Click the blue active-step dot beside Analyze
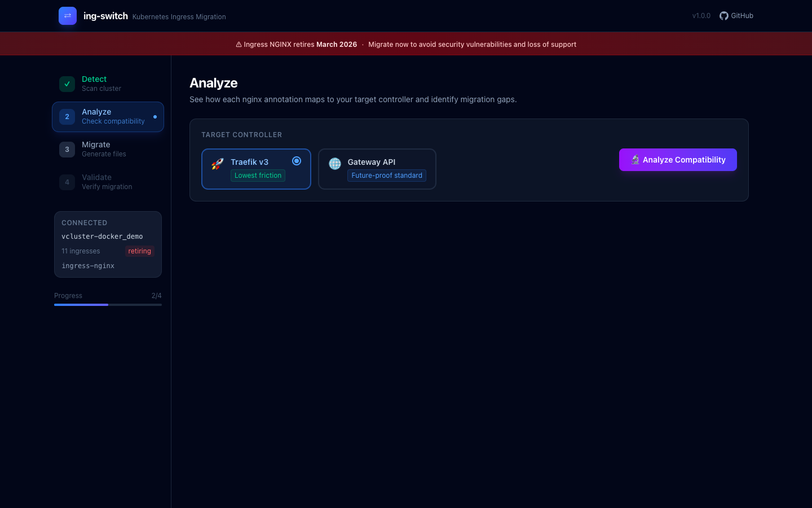Image resolution: width=812 pixels, height=508 pixels. (x=155, y=117)
